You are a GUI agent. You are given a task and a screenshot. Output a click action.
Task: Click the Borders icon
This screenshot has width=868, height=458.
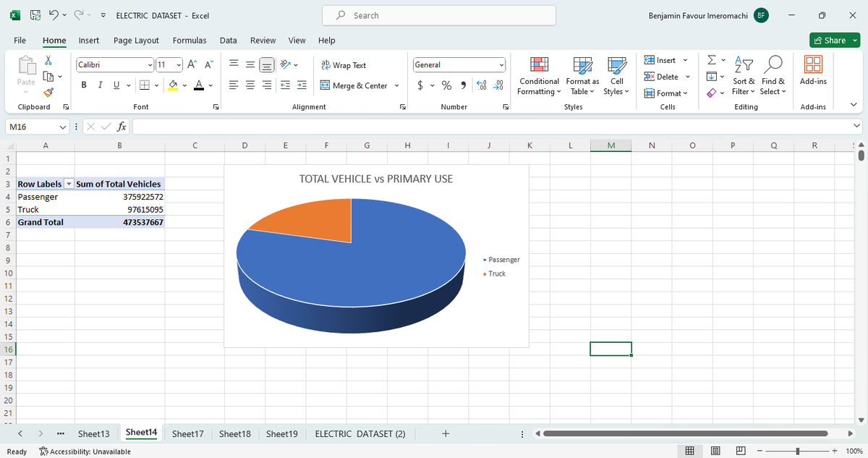click(x=144, y=85)
